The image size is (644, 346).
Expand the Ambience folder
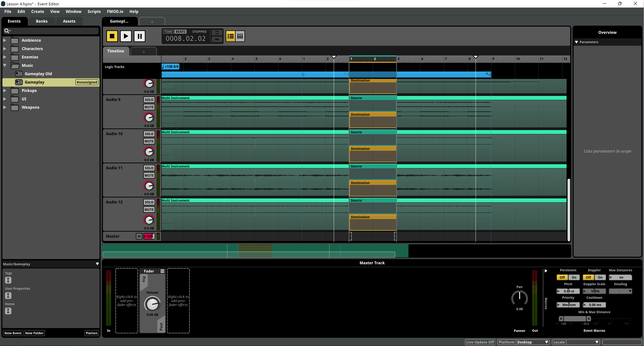5,40
